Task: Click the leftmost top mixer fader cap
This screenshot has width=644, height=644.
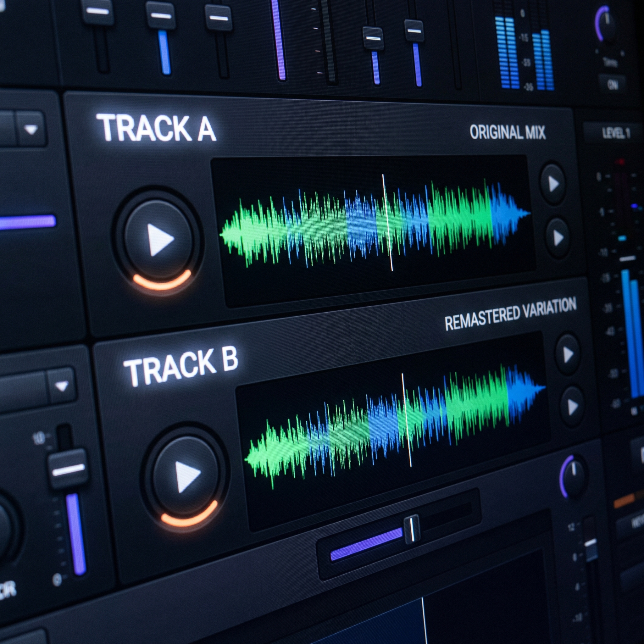Action: [x=97, y=12]
